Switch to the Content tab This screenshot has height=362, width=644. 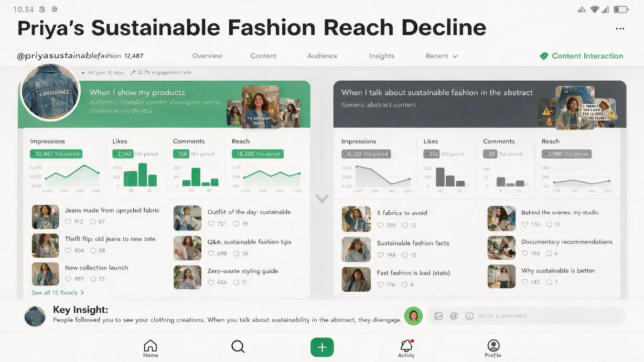pos(264,56)
